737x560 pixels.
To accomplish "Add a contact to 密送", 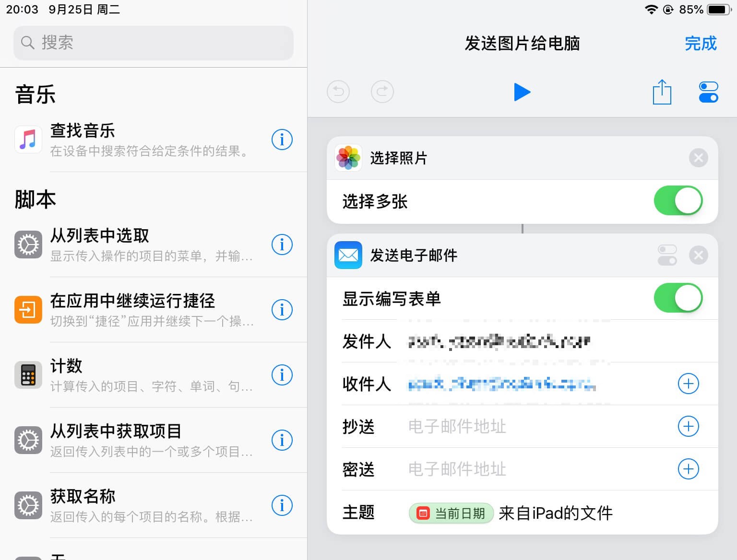I will click(688, 469).
